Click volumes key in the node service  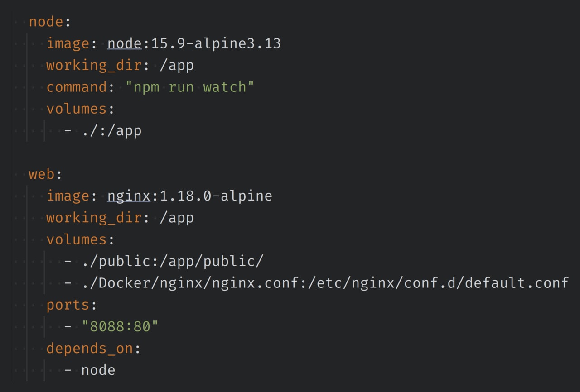tap(77, 109)
